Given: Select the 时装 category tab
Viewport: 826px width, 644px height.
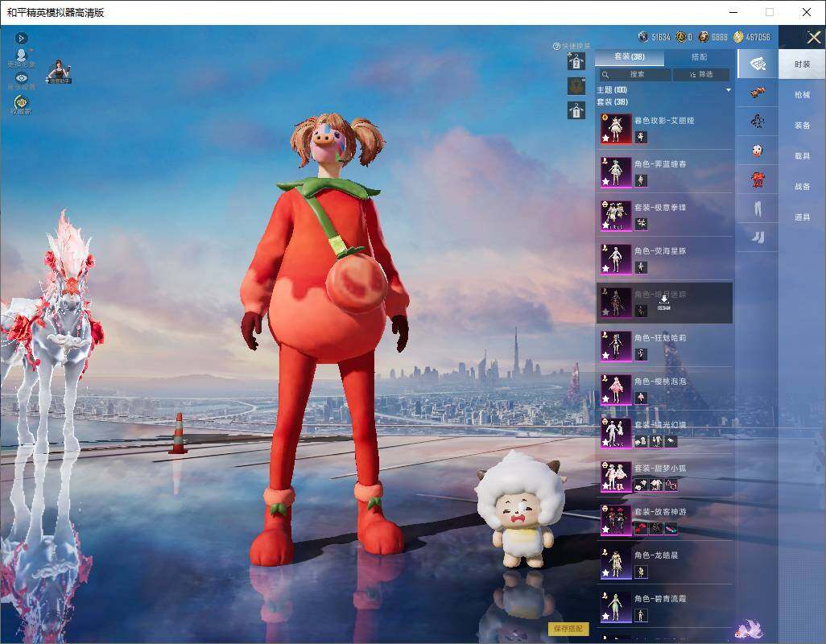Looking at the screenshot, I should pyautogui.click(x=802, y=64).
